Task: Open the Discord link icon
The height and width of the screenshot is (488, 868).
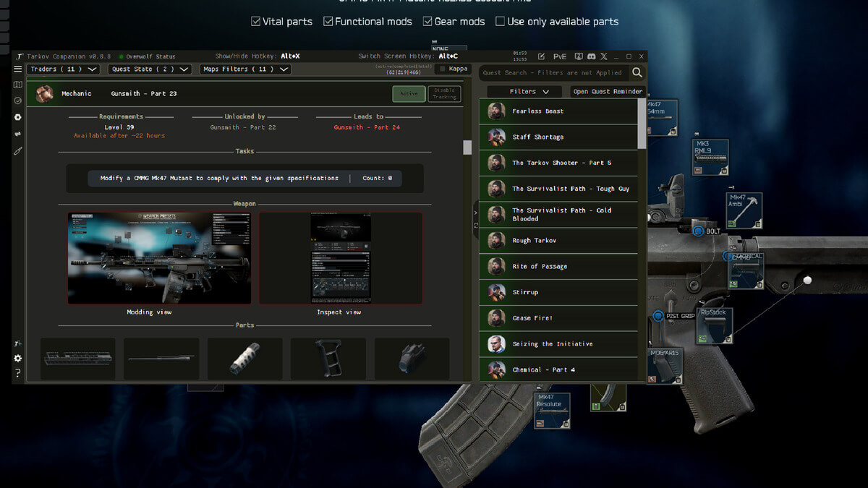Action: (591, 56)
